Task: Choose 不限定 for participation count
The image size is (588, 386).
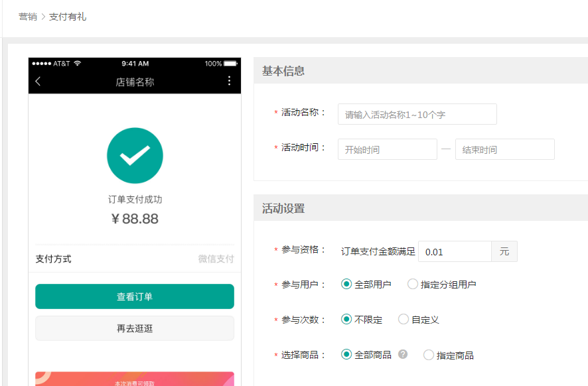Action: pyautogui.click(x=346, y=320)
